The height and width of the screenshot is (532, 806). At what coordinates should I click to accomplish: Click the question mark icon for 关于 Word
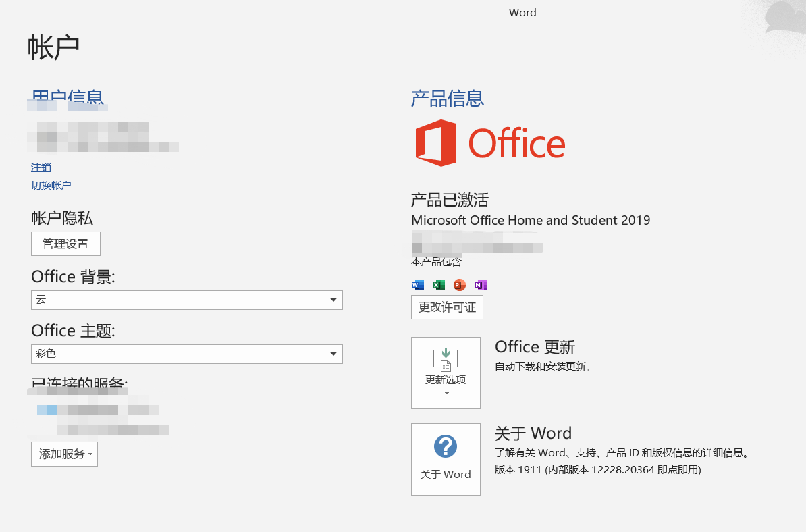pyautogui.click(x=445, y=446)
